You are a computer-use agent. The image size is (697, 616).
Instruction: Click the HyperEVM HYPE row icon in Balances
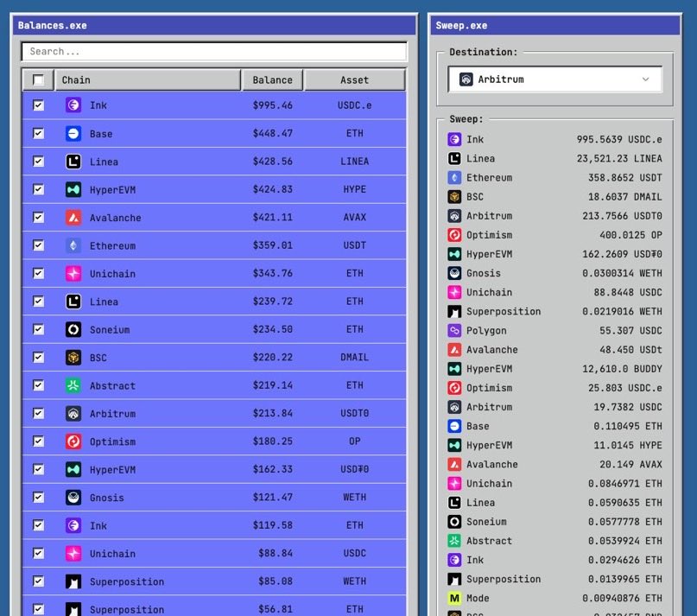pos(73,189)
